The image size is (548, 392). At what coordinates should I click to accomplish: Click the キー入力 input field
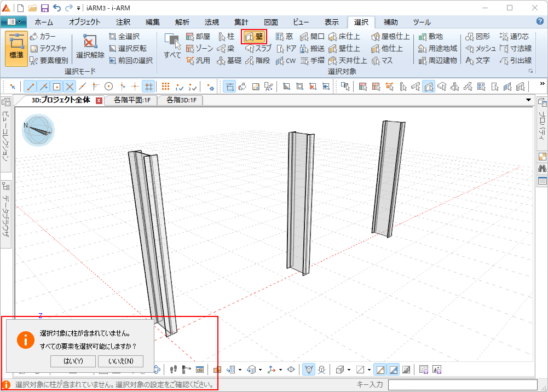(x=463, y=385)
